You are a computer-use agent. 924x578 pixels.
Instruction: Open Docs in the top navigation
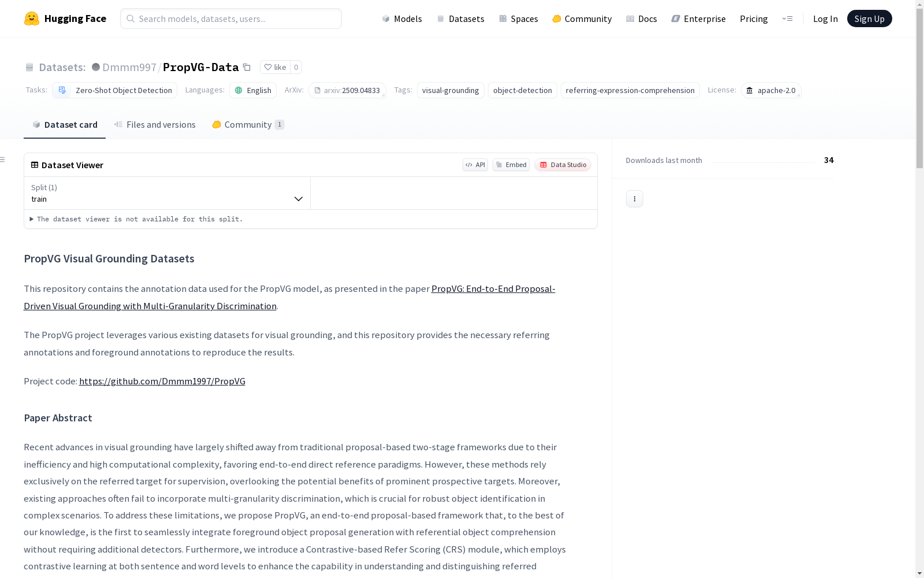(642, 18)
